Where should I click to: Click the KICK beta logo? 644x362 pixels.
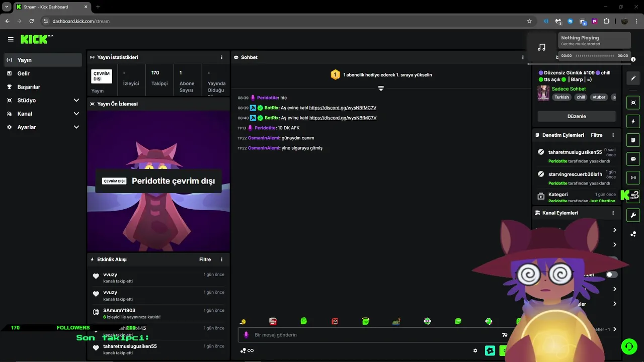click(37, 39)
